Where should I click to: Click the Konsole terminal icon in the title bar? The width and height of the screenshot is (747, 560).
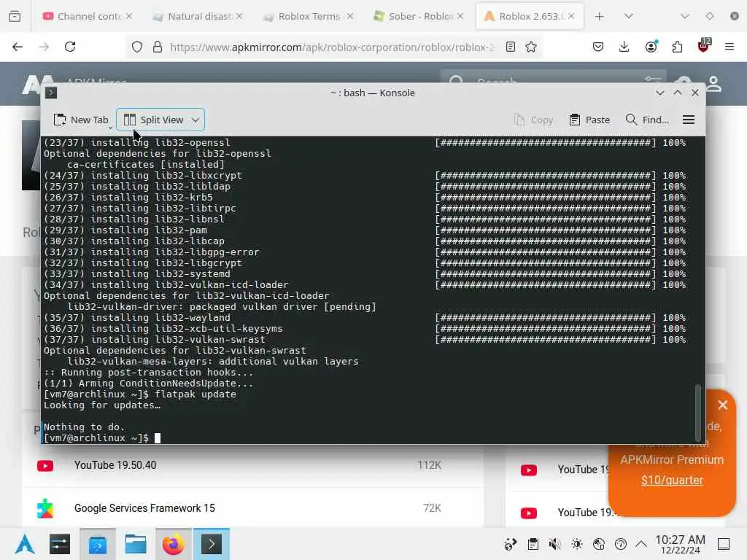pyautogui.click(x=51, y=93)
